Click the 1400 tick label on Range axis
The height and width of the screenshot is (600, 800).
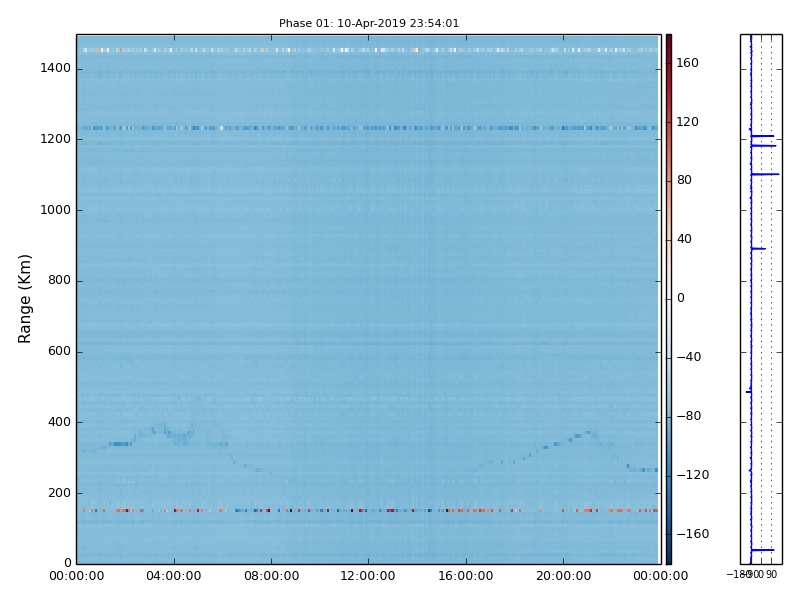(x=56, y=68)
